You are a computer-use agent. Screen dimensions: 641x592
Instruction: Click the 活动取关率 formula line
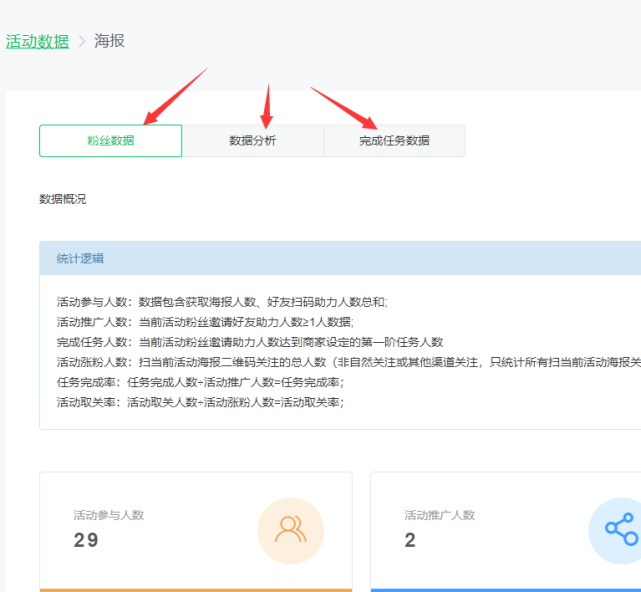[x=200, y=402]
